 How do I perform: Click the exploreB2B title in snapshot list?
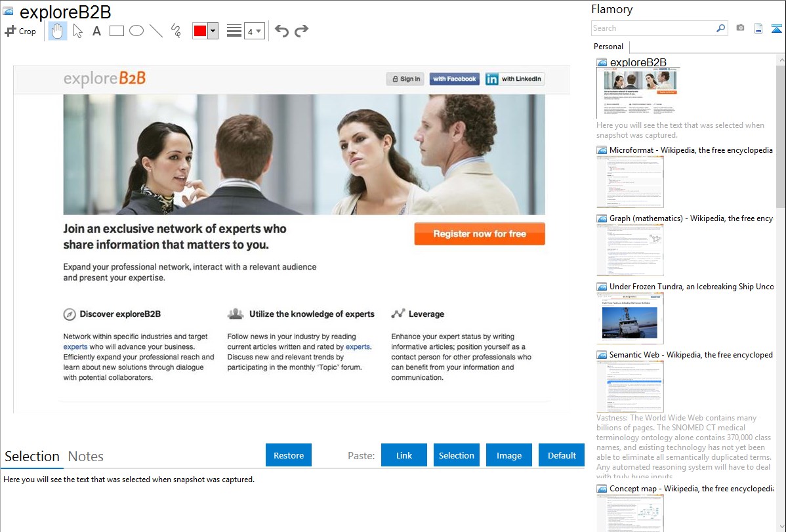pos(638,62)
